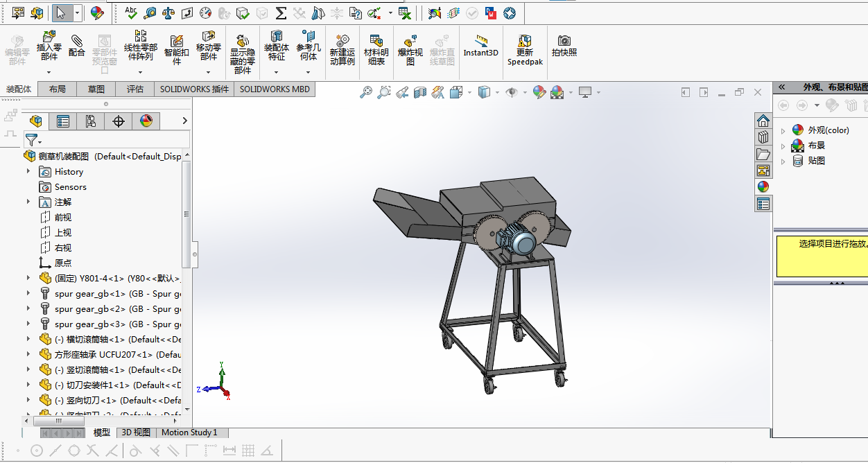This screenshot has height=463, width=868.
Task: Click the Insert Components (插入零部件) icon
Action: pyautogui.click(x=49, y=37)
